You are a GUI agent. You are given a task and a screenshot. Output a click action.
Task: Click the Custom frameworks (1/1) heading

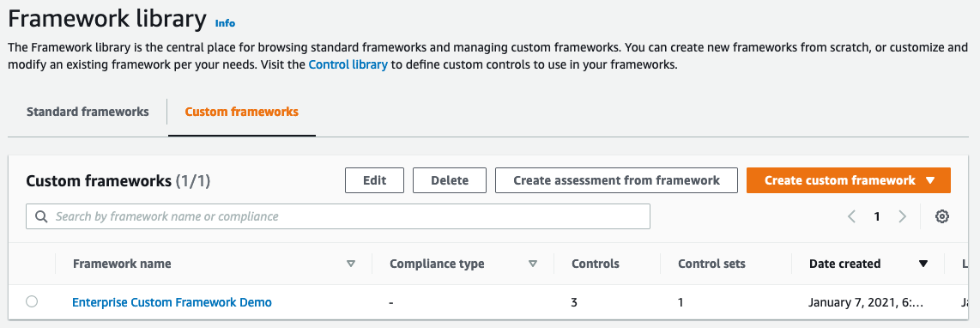click(x=118, y=181)
